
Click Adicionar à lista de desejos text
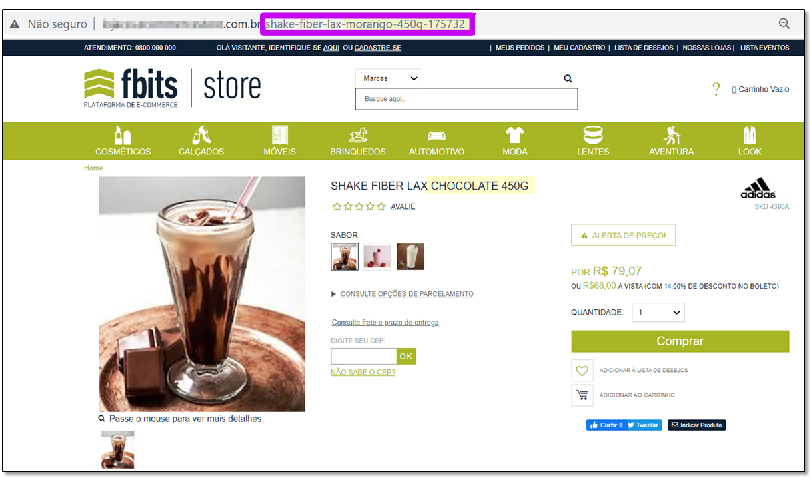pyautogui.click(x=643, y=371)
